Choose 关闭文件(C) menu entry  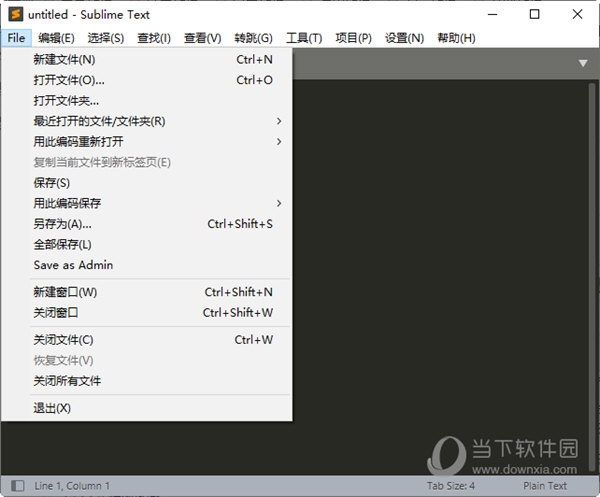click(x=147, y=340)
